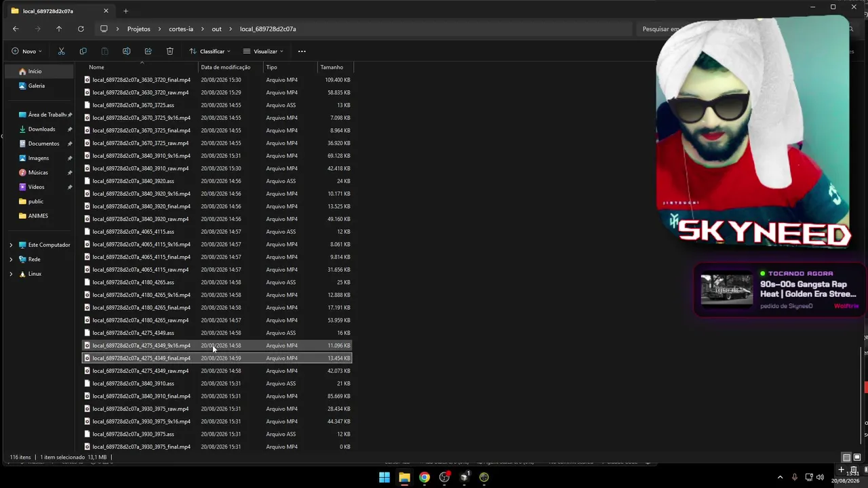Select file local_689728d2c07a_3930_3975.ass
This screenshot has height=488, width=868.
tap(217, 434)
